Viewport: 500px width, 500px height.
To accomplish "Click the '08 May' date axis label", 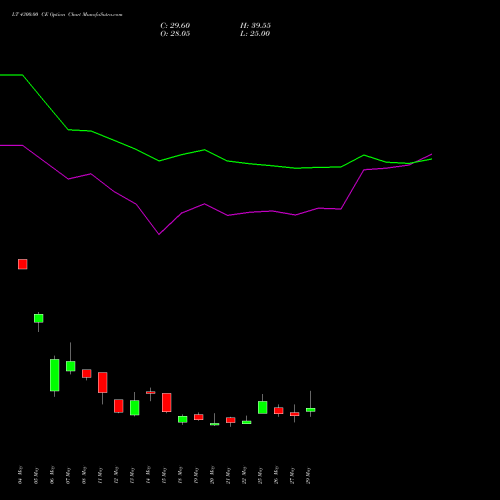I will [84, 475].
